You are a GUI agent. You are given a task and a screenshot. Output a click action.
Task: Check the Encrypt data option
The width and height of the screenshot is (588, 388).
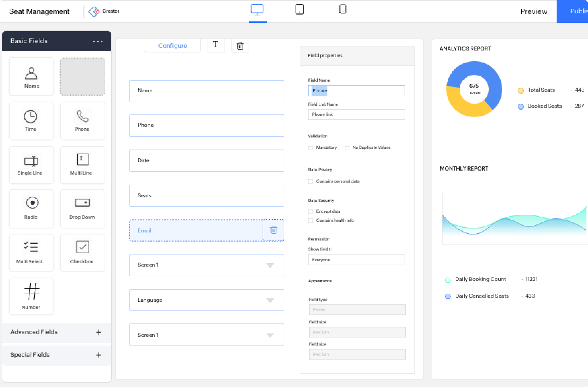click(x=311, y=212)
